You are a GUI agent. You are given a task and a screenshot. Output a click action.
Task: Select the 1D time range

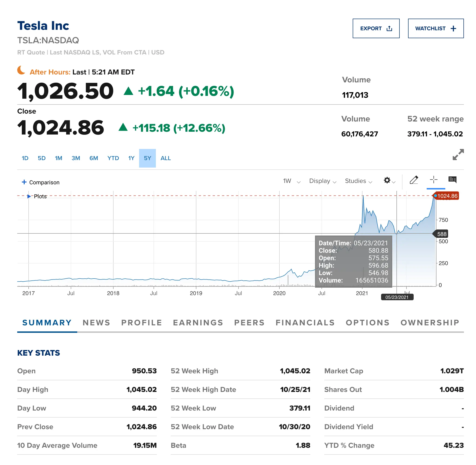[x=25, y=158]
